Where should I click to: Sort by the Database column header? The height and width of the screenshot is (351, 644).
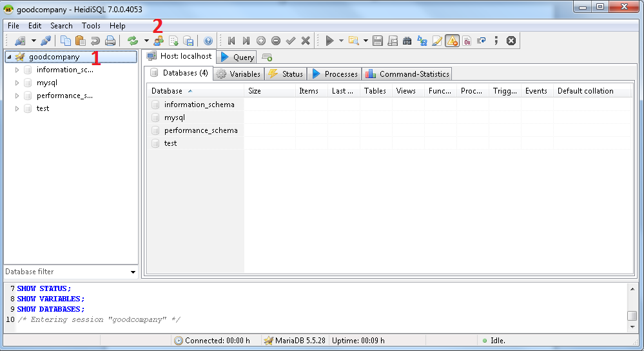point(195,91)
